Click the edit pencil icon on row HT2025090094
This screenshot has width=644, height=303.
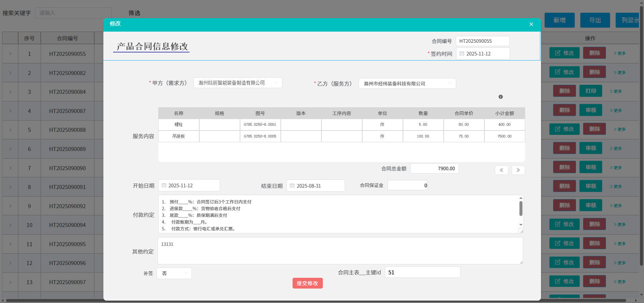click(x=557, y=224)
